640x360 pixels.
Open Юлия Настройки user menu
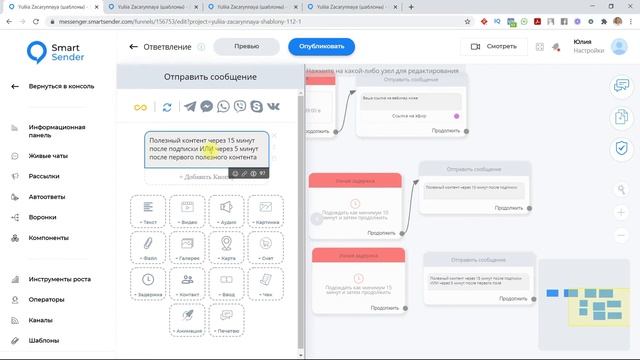(x=600, y=47)
